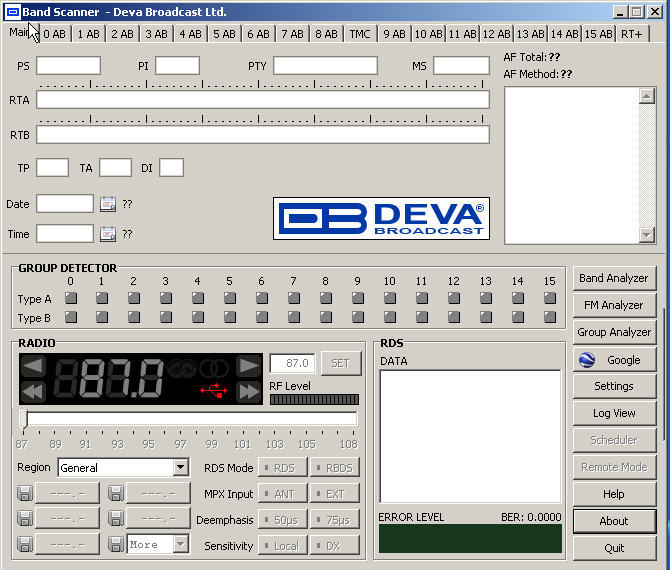The image size is (670, 570).
Task: Open the 4 AB tab
Action: 190,34
